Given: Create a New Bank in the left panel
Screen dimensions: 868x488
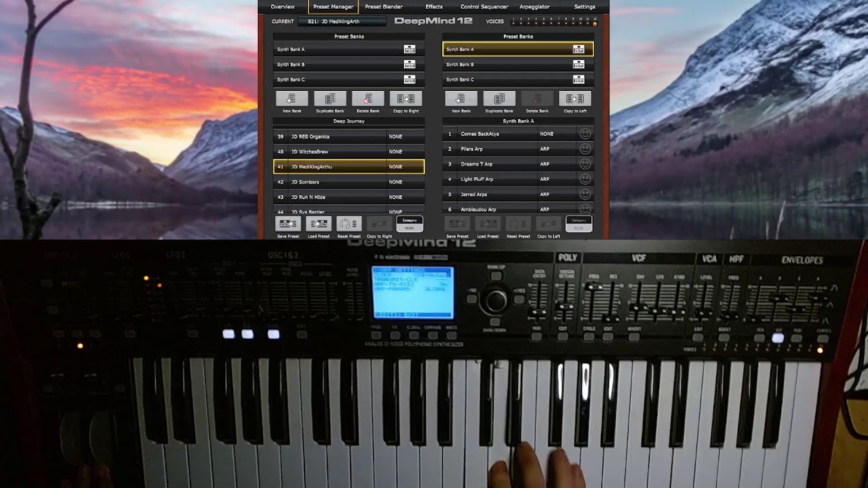Looking at the screenshot, I should 292,99.
